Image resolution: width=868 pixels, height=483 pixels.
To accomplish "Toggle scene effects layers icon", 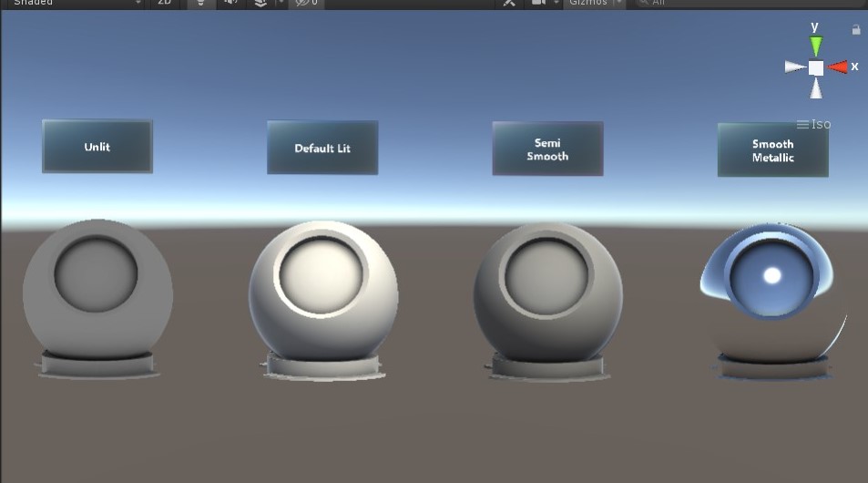I will click(260, 3).
